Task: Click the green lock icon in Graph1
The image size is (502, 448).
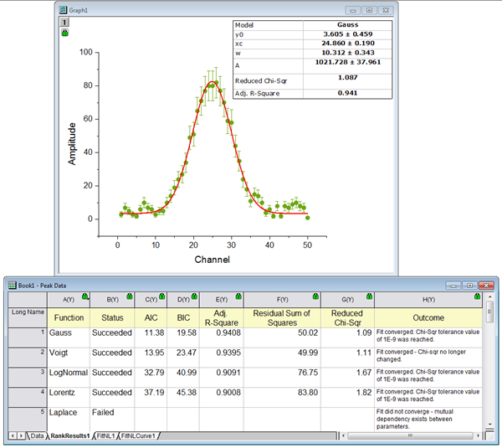Action: coord(65,33)
